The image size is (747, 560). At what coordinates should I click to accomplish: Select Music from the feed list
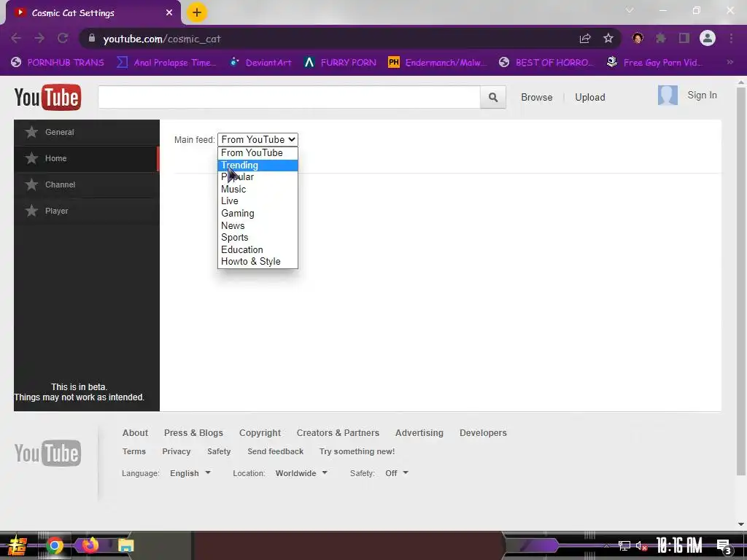pyautogui.click(x=258, y=189)
